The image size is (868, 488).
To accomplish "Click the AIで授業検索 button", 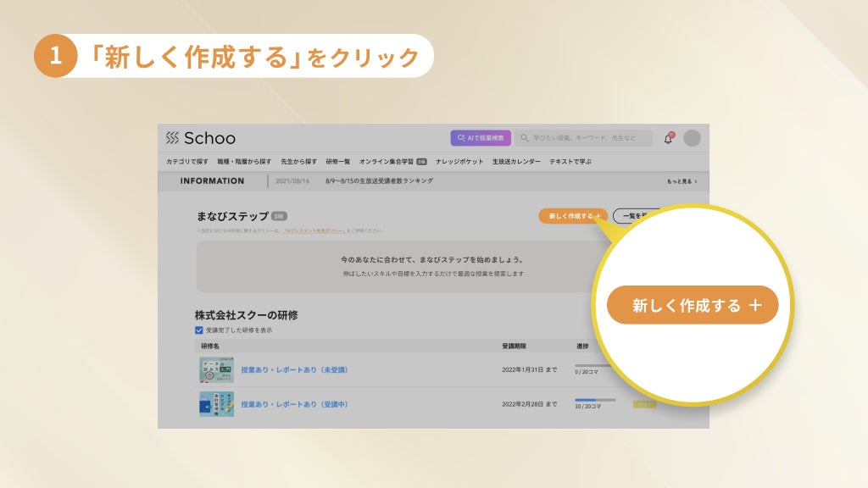I will click(x=481, y=138).
